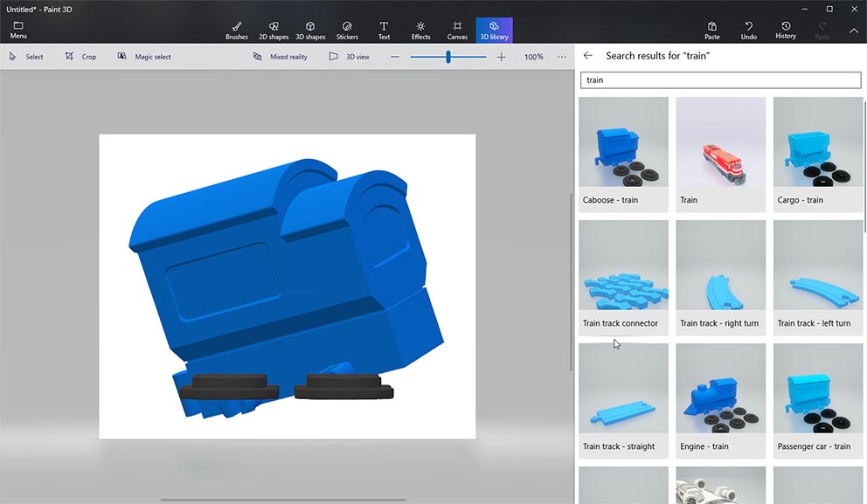The width and height of the screenshot is (867, 504).
Task: Select the Text tool
Action: tap(384, 31)
